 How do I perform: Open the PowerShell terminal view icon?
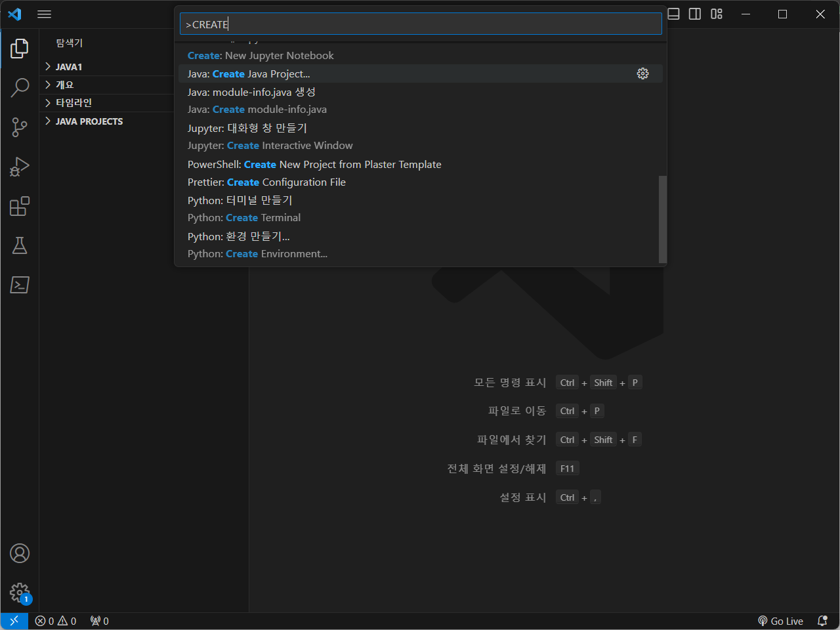20,285
